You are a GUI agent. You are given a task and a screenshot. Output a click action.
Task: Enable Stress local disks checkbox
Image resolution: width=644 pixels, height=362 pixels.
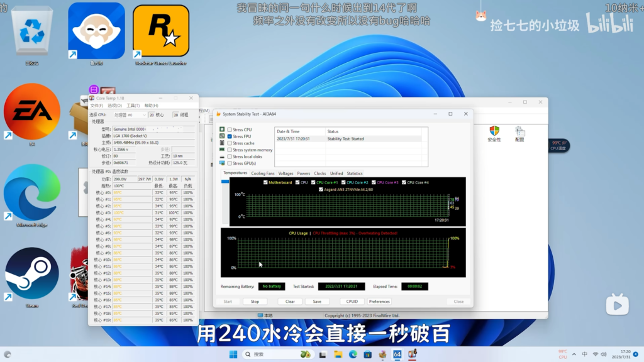(230, 156)
